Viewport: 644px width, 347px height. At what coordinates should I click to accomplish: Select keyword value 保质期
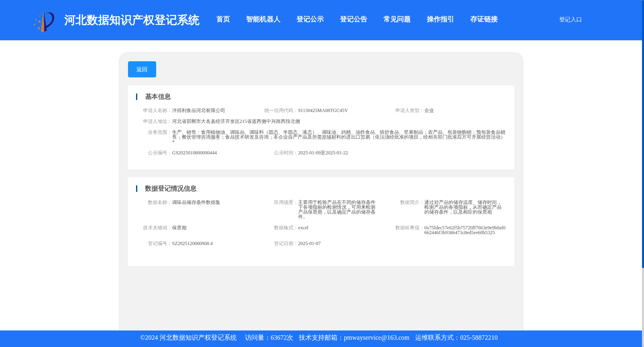point(179,228)
